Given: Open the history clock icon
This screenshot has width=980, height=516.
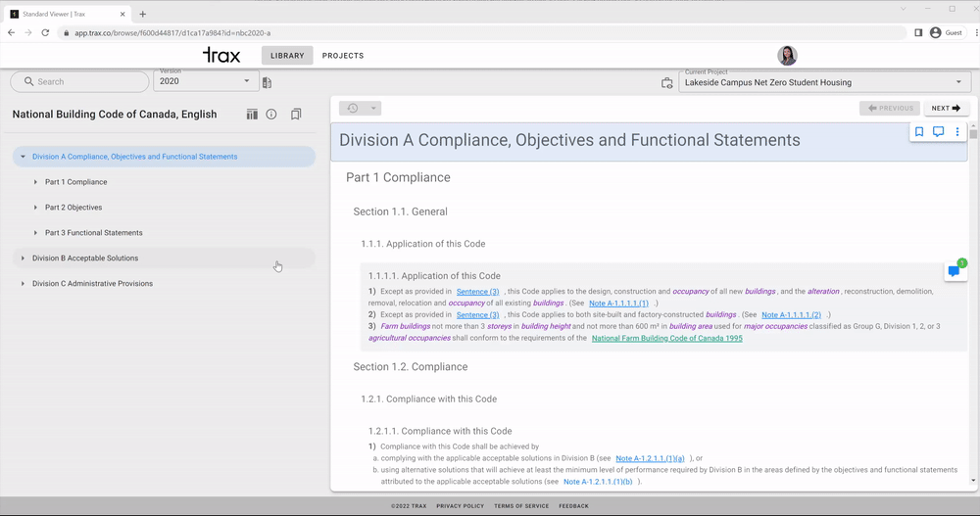Looking at the screenshot, I should tap(353, 108).
